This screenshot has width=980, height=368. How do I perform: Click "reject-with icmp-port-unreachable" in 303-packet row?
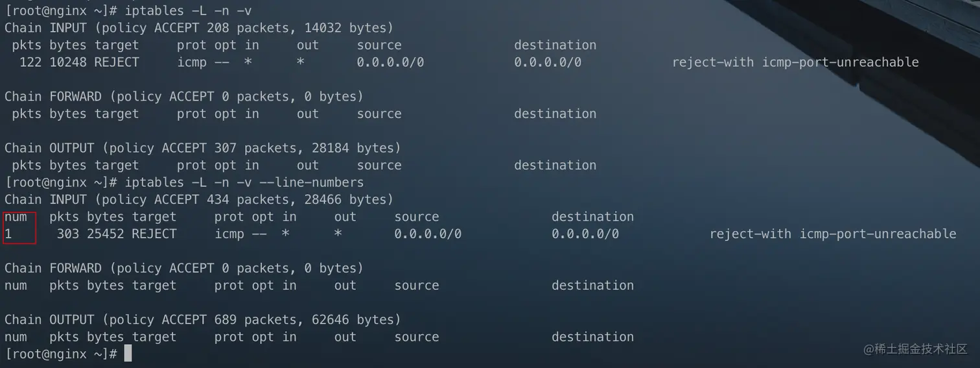(x=833, y=234)
